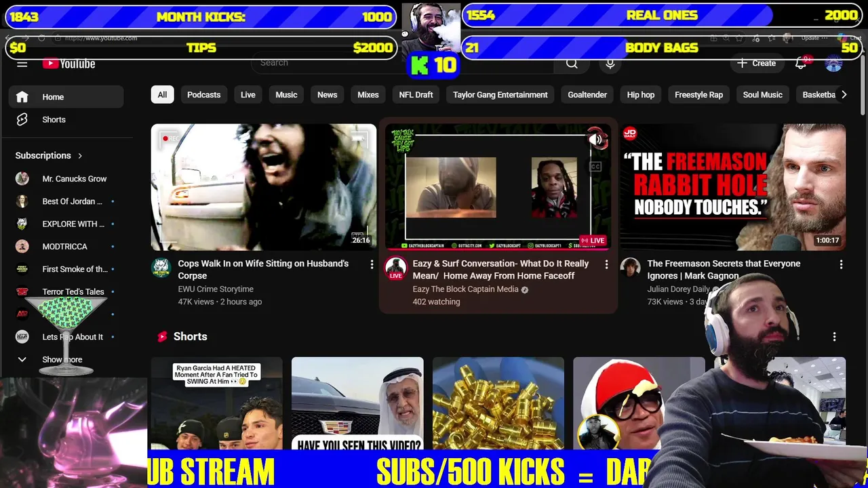Screen dimensions: 868x488
Task: Click "47K views" text under Cops video
Action: pos(196,302)
